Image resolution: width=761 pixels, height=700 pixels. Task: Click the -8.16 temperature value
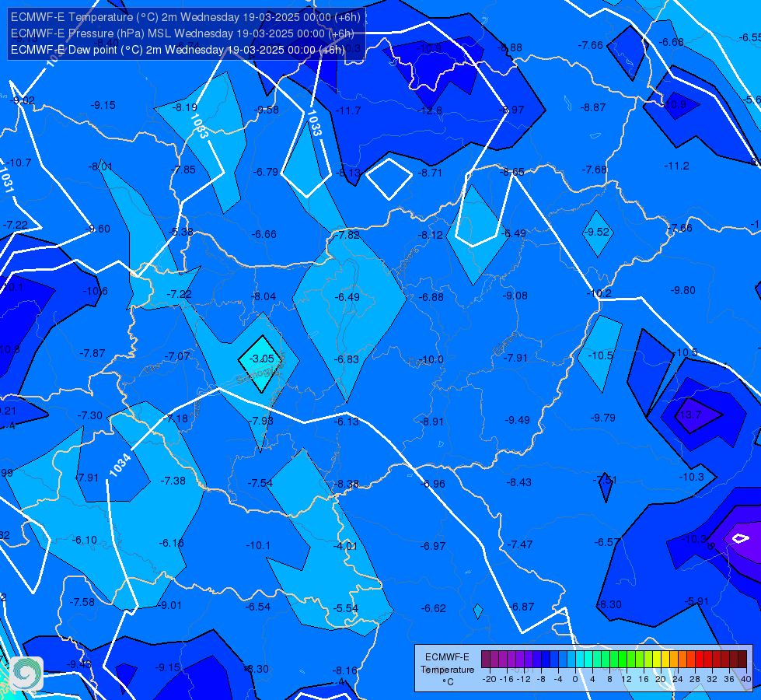pos(344,670)
